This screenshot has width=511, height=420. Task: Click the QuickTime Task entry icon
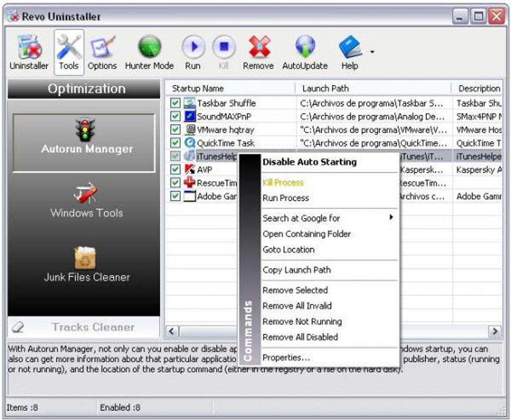tap(189, 143)
